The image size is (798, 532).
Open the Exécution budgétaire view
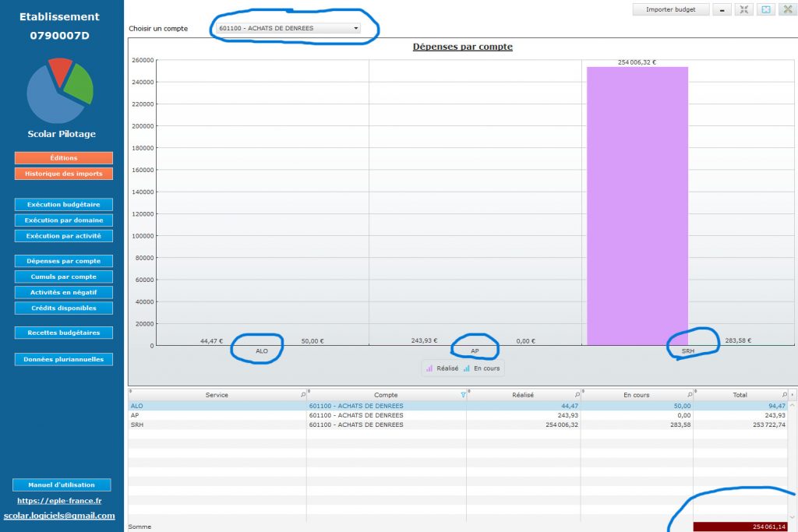tap(63, 205)
